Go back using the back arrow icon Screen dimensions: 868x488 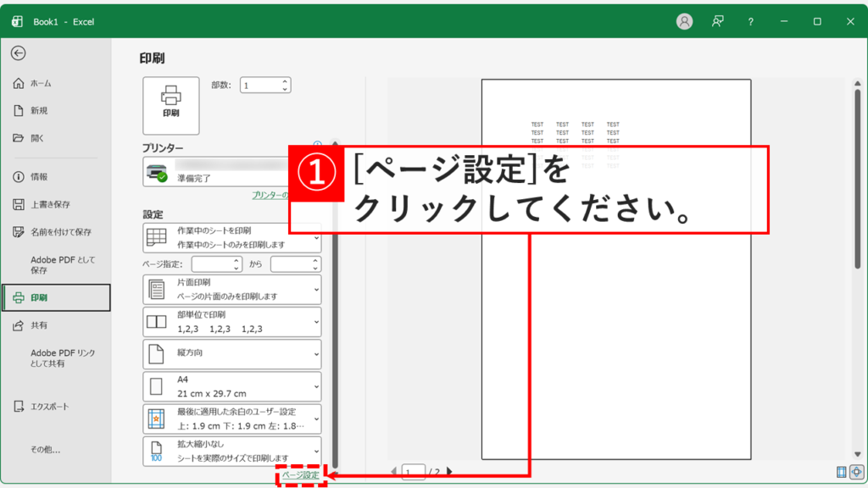coord(19,53)
